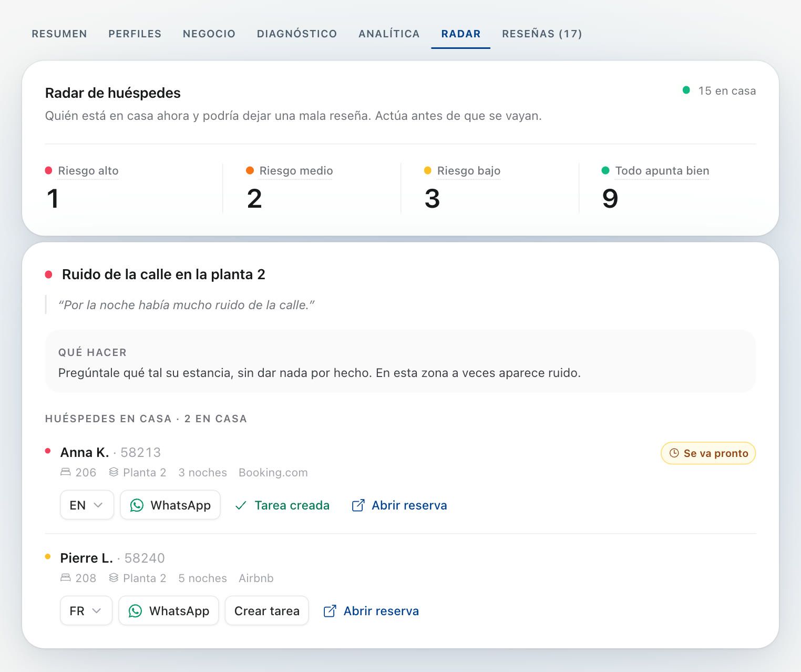Click the 3 noches stay length text

coord(203,473)
